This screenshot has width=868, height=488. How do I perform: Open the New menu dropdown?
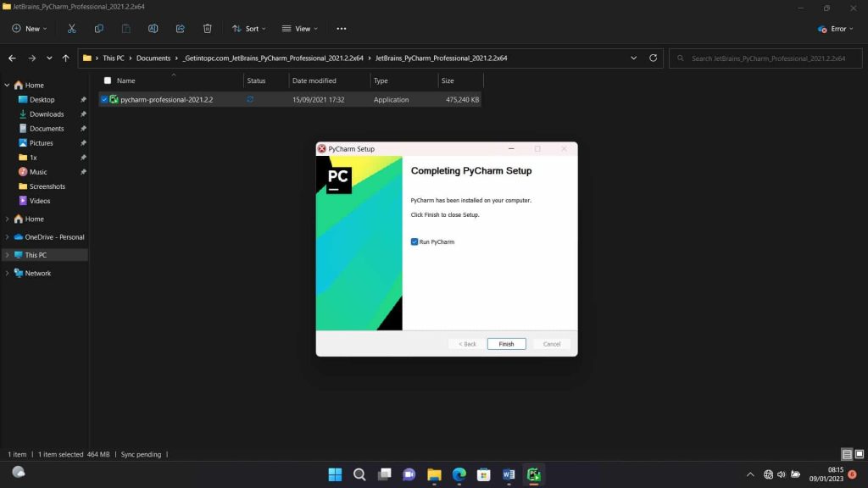pos(28,28)
